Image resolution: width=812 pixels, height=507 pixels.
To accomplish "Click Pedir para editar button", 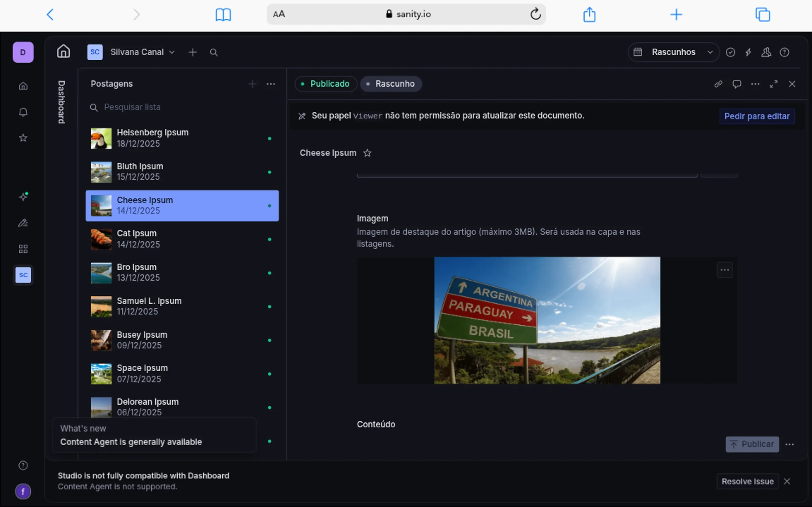I will click(757, 116).
